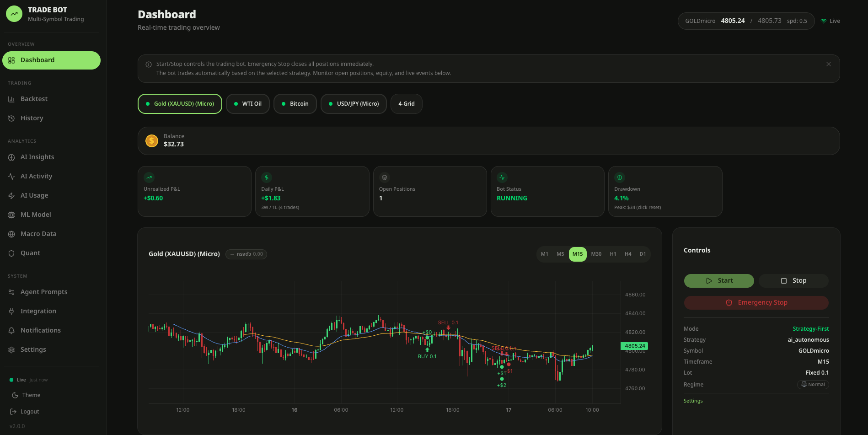The width and height of the screenshot is (868, 435).
Task: Click the Logout arrow icon
Action: (x=13, y=412)
